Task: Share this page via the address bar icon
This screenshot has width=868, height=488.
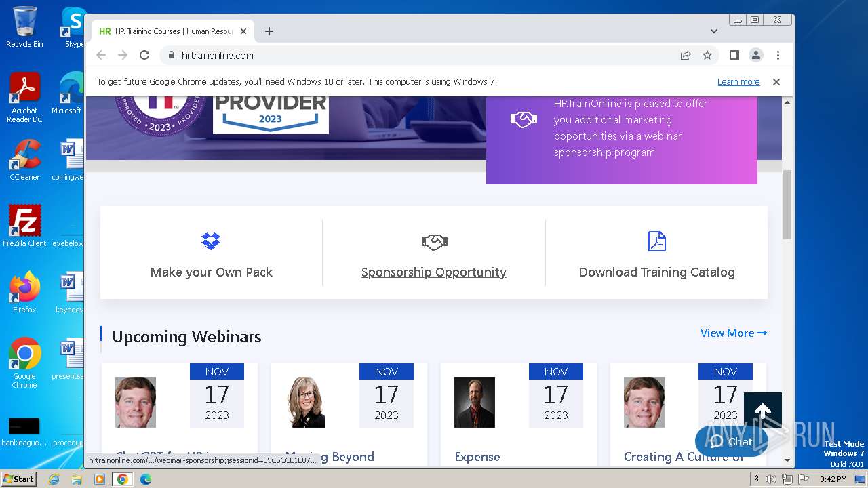Action: [x=686, y=55]
